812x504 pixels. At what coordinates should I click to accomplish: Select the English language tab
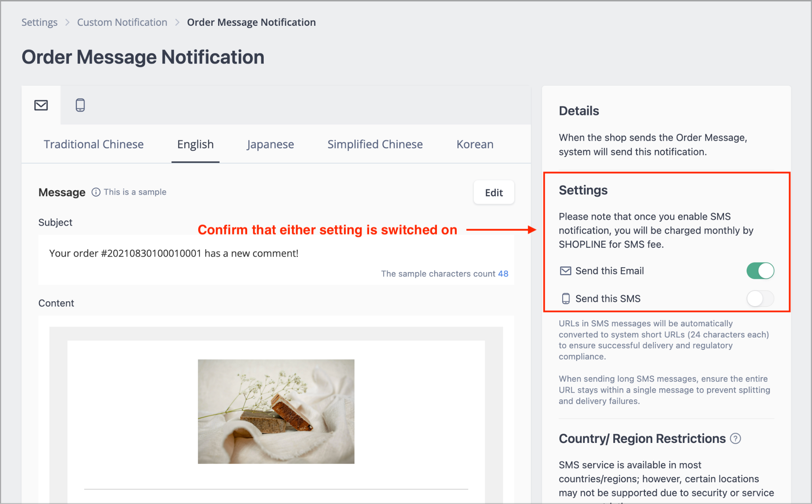coord(195,144)
